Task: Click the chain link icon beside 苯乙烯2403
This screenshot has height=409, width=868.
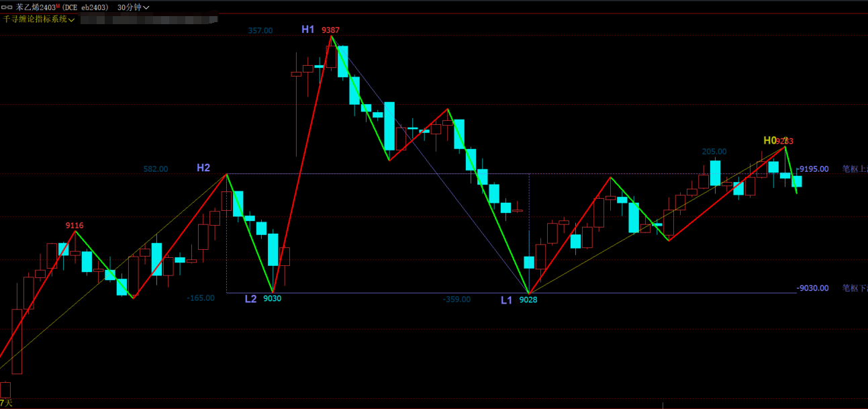Action: 8,7
